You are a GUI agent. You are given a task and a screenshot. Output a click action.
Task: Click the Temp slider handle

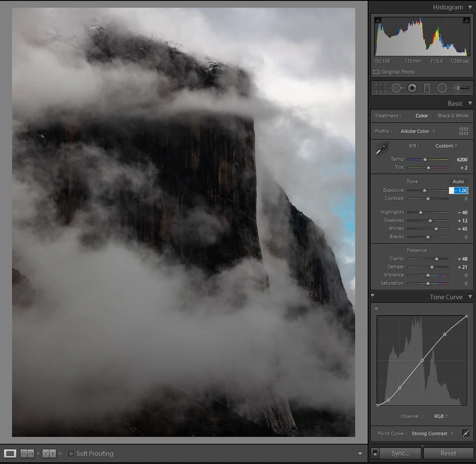pyautogui.click(x=425, y=159)
